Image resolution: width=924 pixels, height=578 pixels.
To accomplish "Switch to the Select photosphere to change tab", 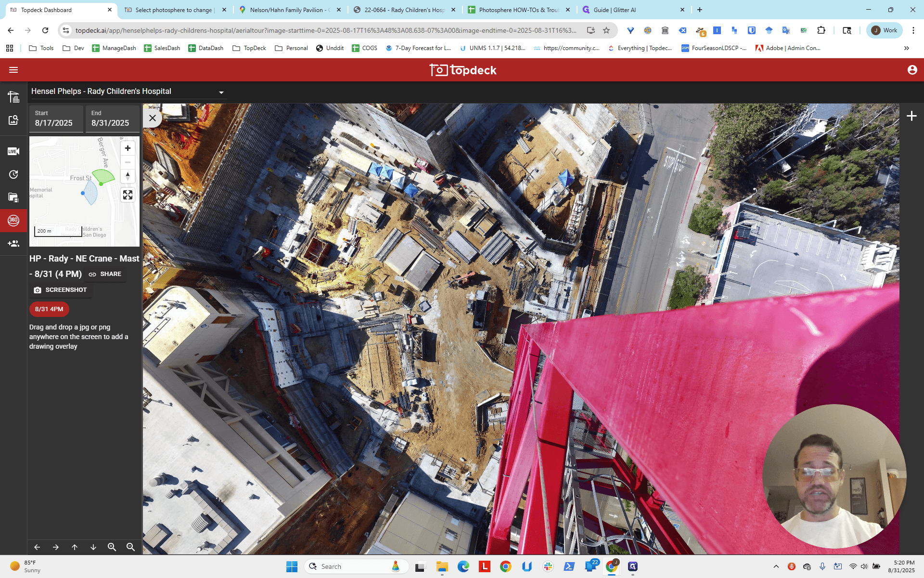I will (175, 10).
